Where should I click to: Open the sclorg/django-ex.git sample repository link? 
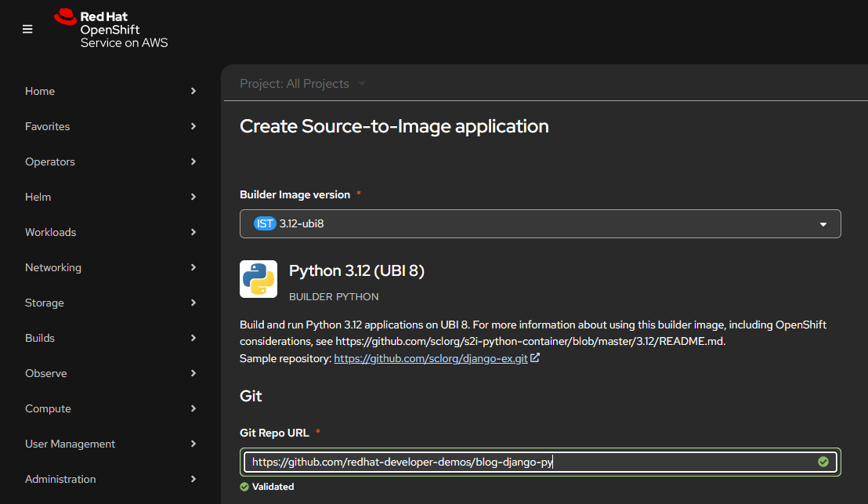pos(430,358)
